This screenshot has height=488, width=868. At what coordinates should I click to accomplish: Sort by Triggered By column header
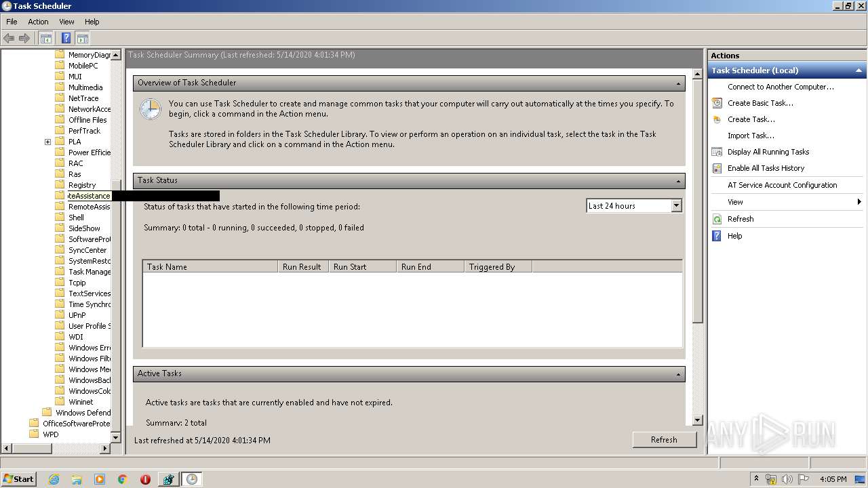498,267
